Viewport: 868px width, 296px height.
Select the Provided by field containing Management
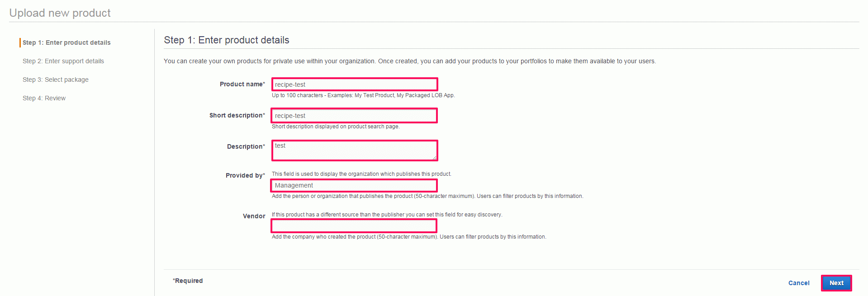pyautogui.click(x=354, y=185)
